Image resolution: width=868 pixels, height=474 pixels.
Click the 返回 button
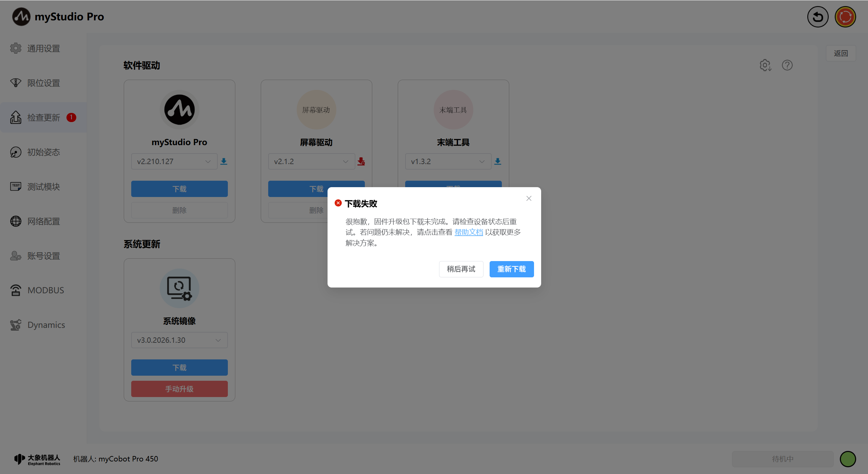point(841,53)
